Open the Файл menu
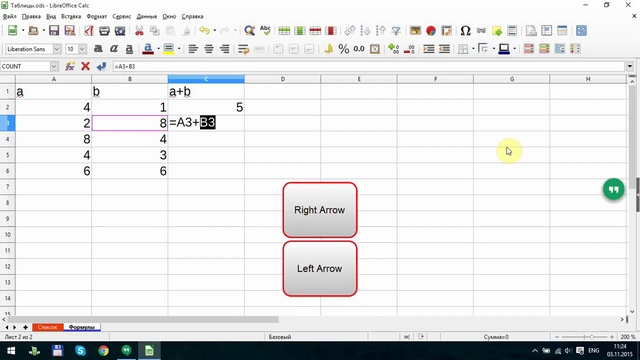The height and width of the screenshot is (360, 640). coord(9,16)
